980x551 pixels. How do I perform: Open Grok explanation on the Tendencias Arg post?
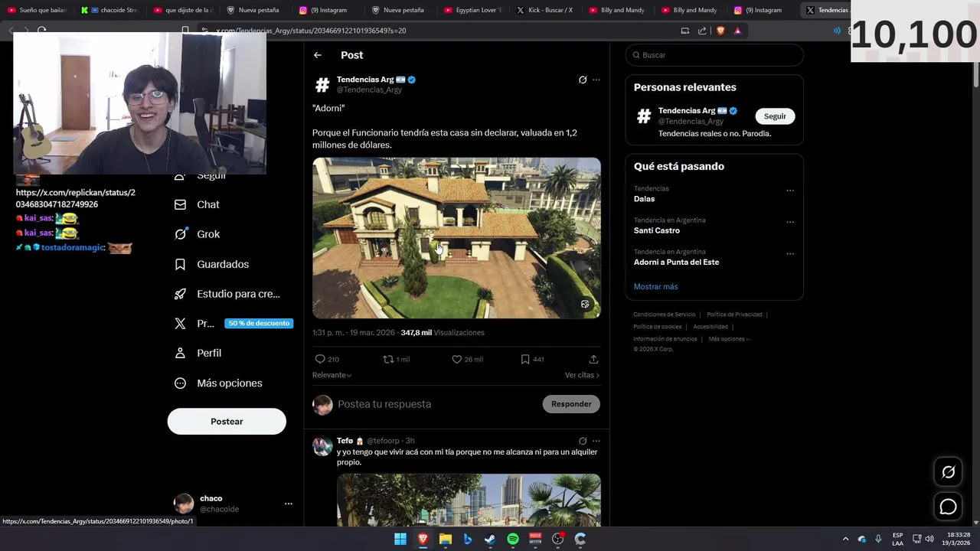pos(583,80)
